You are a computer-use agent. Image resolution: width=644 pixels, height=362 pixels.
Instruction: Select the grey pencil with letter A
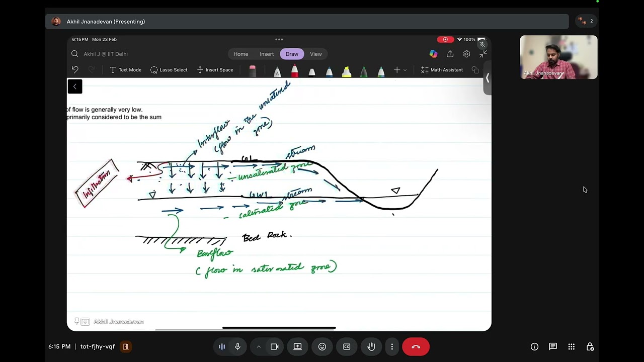[277, 71]
